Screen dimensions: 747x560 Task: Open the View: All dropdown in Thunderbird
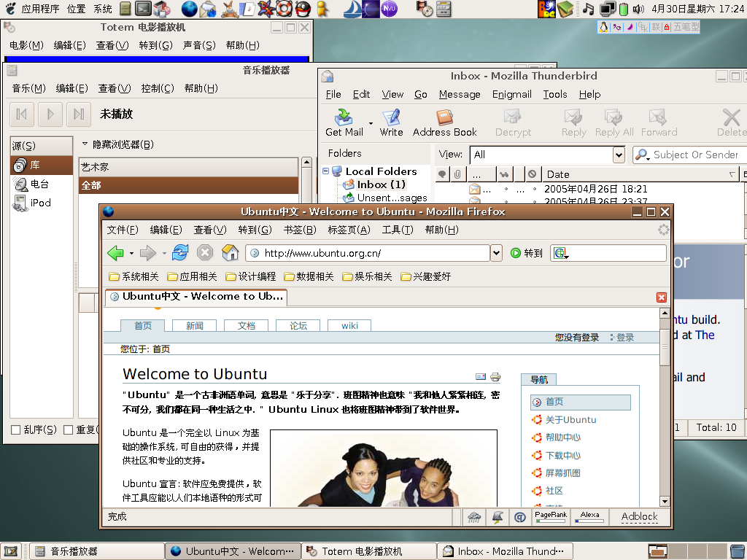click(619, 155)
